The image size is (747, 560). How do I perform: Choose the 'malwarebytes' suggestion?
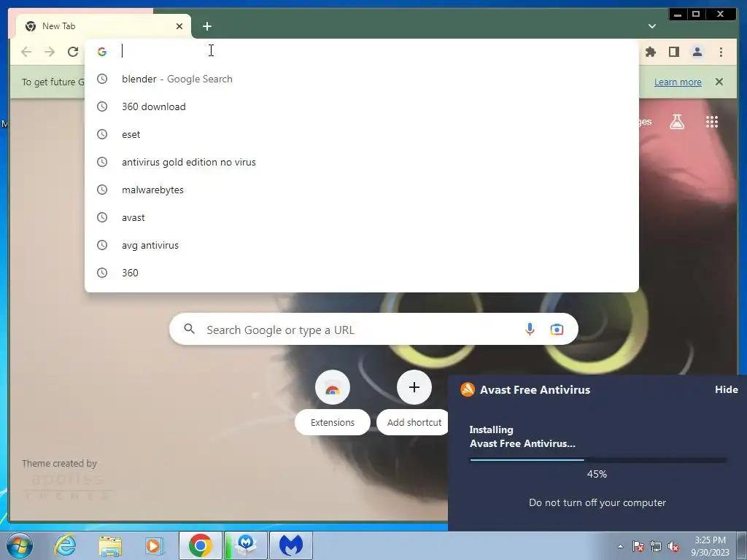362,190
